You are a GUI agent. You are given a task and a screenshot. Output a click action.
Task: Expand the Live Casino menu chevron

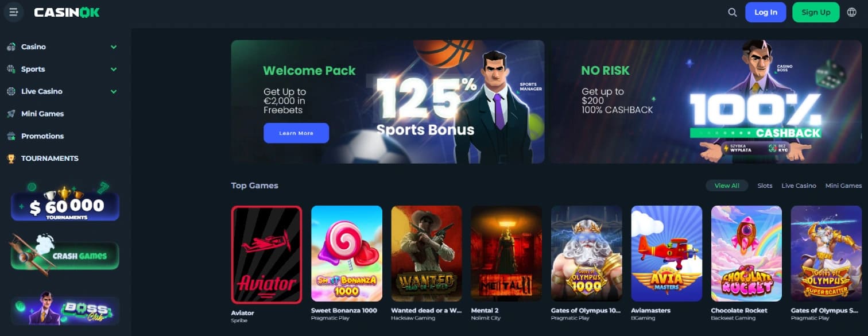(x=114, y=92)
